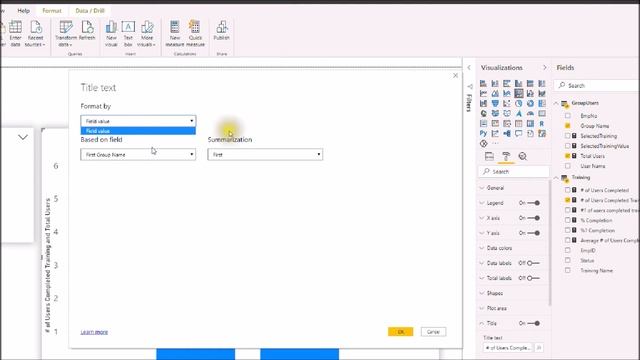Open the Format by dropdown
The height and width of the screenshot is (360, 640).
[x=138, y=121]
